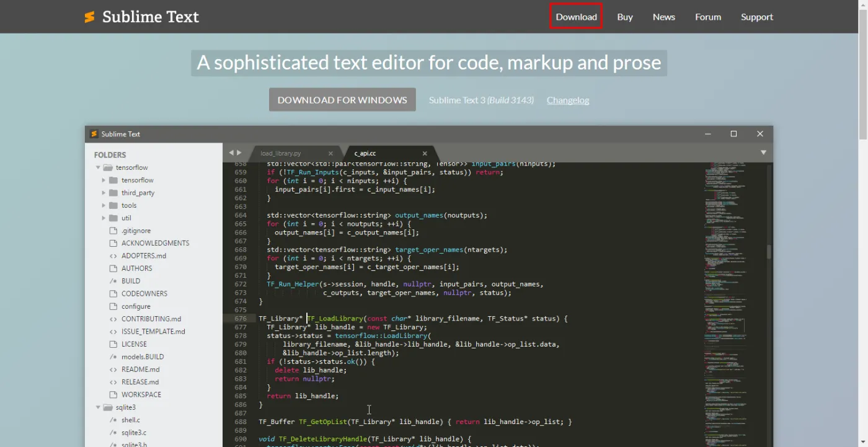
Task: Expand the tools folder
Action: tap(104, 205)
